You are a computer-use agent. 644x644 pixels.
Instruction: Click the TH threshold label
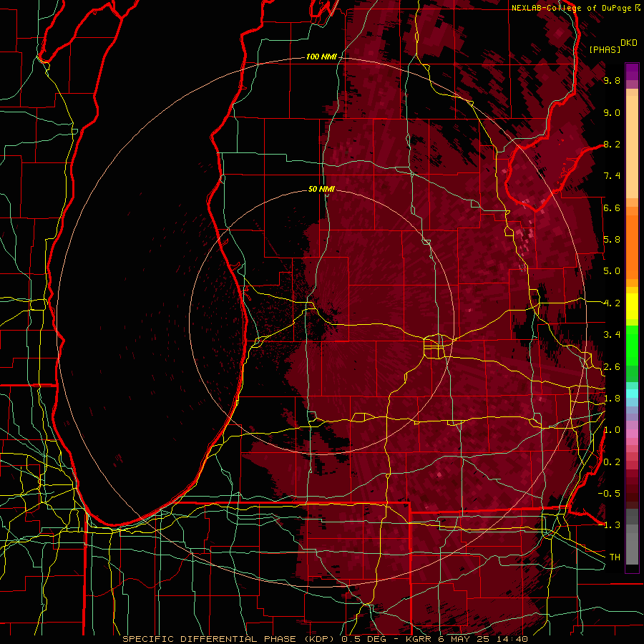coord(615,557)
